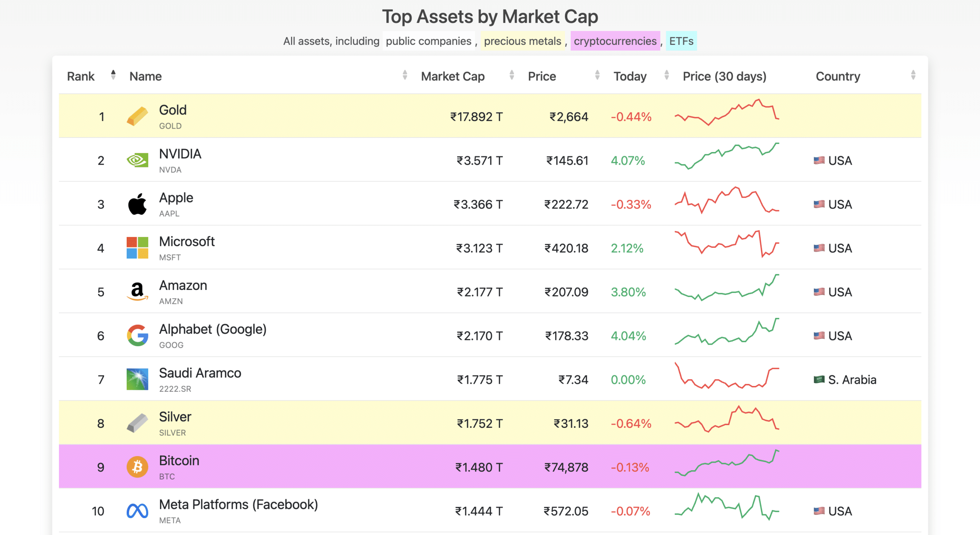Click the Gold bar icon

(x=137, y=116)
